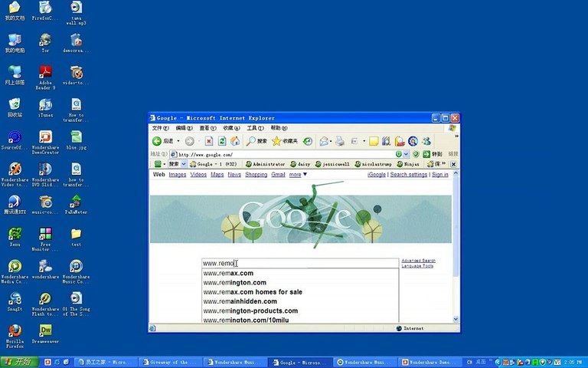Open the Videos link on Google
The width and height of the screenshot is (588, 368).
[x=198, y=175]
